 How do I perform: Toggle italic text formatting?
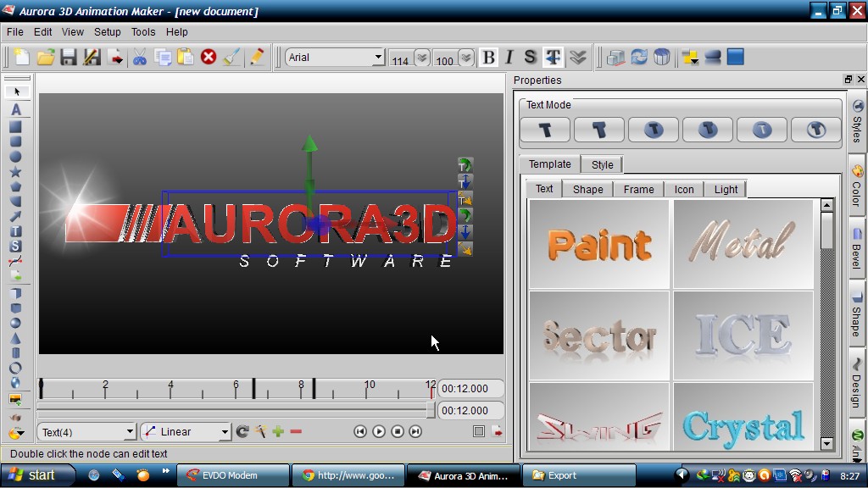click(x=509, y=57)
